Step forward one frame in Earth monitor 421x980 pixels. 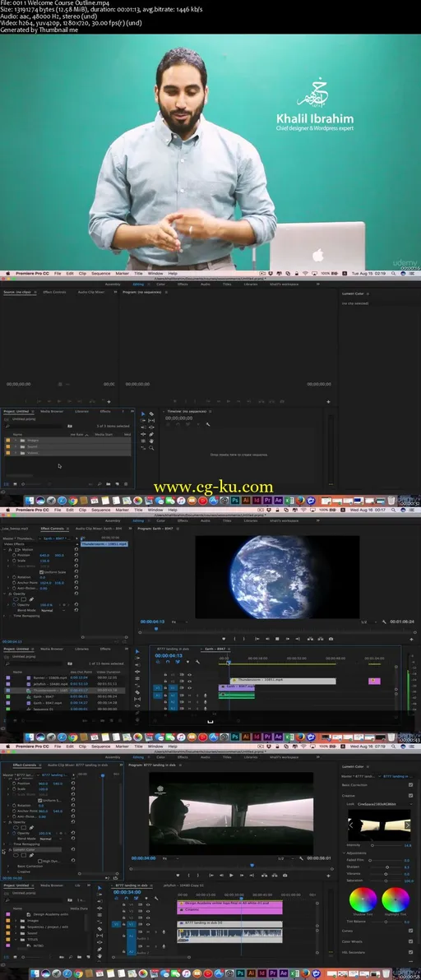point(287,639)
